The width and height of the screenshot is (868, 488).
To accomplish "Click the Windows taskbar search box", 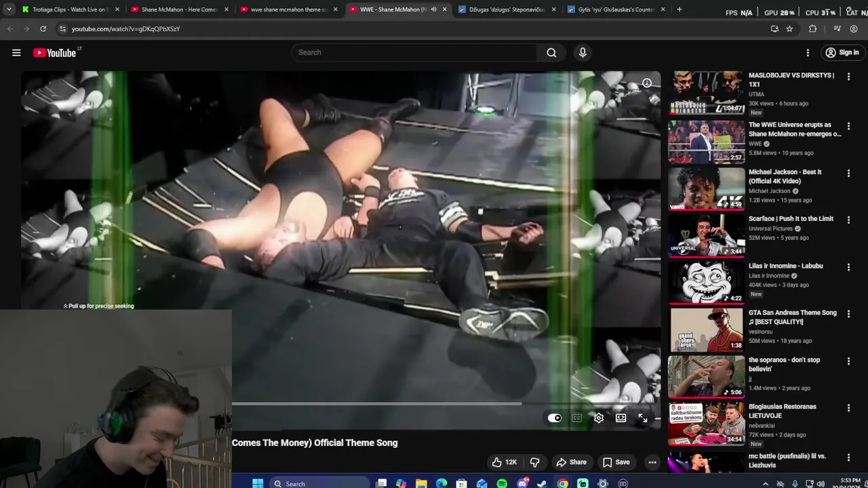I will click(319, 483).
